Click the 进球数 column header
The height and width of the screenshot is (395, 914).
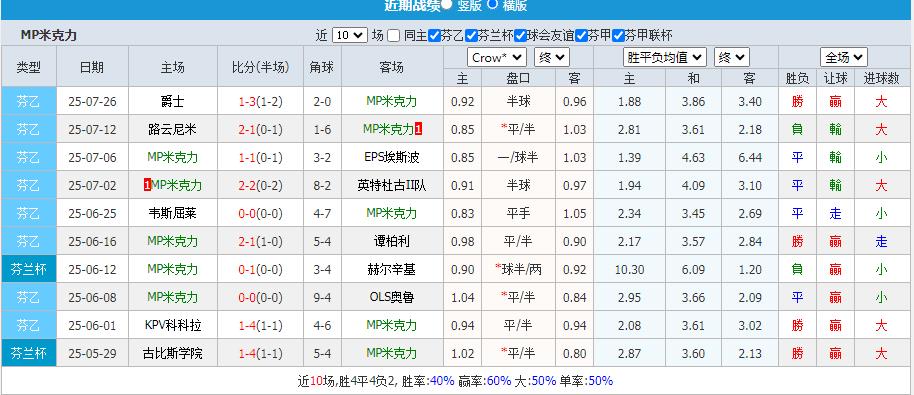[x=881, y=78]
